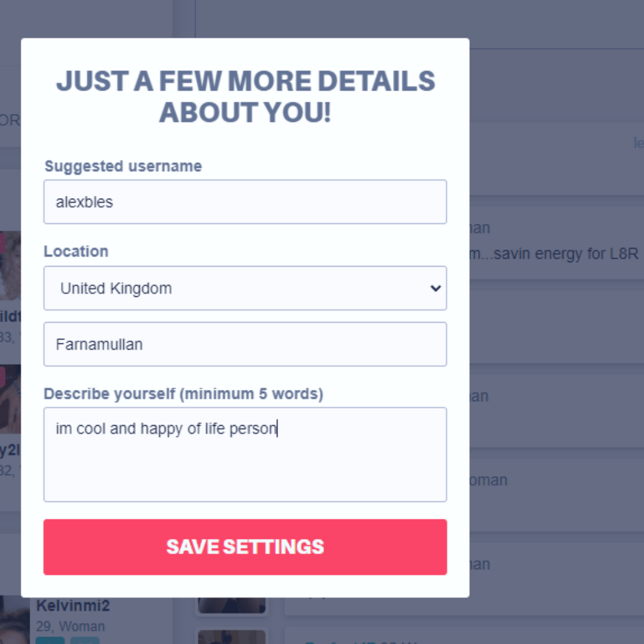
Task: Open the lowest photo thumbnail at screen bottom
Action: click(x=232, y=636)
